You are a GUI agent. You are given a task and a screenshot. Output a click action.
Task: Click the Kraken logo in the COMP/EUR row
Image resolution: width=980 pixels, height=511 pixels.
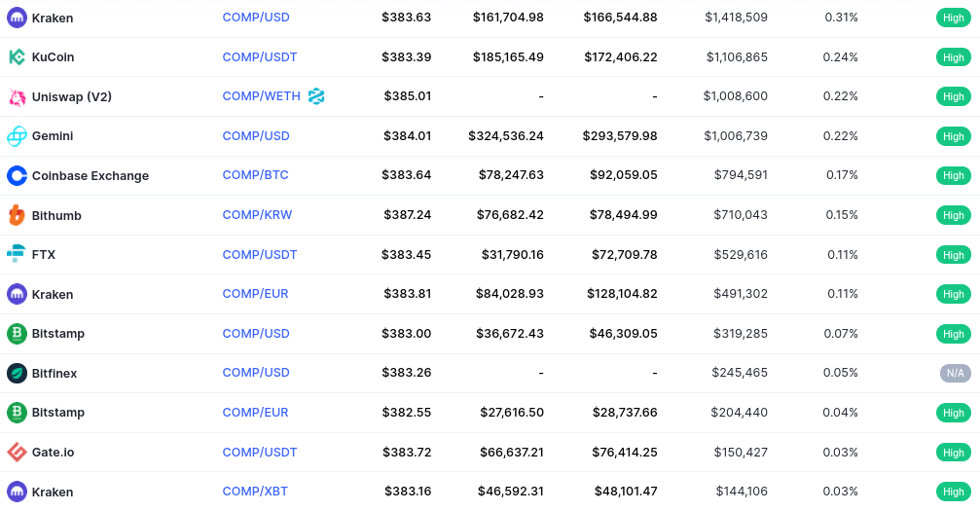click(x=17, y=294)
